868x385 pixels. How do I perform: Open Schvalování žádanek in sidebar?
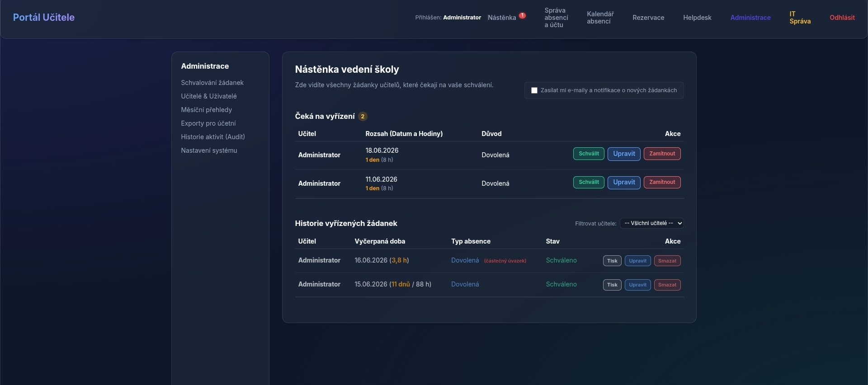tap(212, 83)
